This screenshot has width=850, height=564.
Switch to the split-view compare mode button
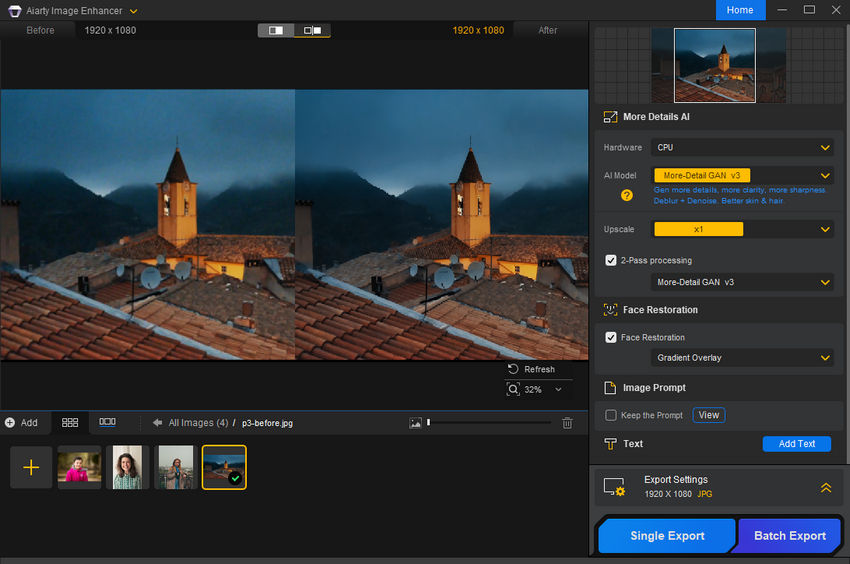276,30
